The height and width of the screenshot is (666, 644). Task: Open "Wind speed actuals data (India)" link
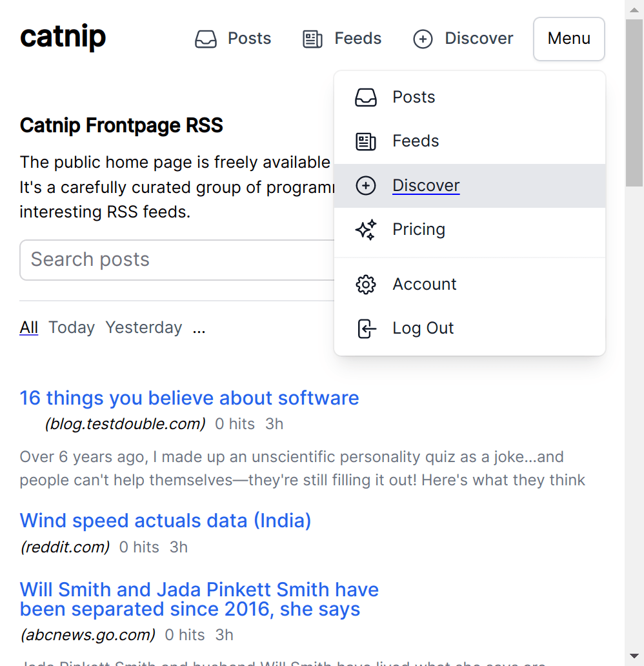(x=165, y=520)
